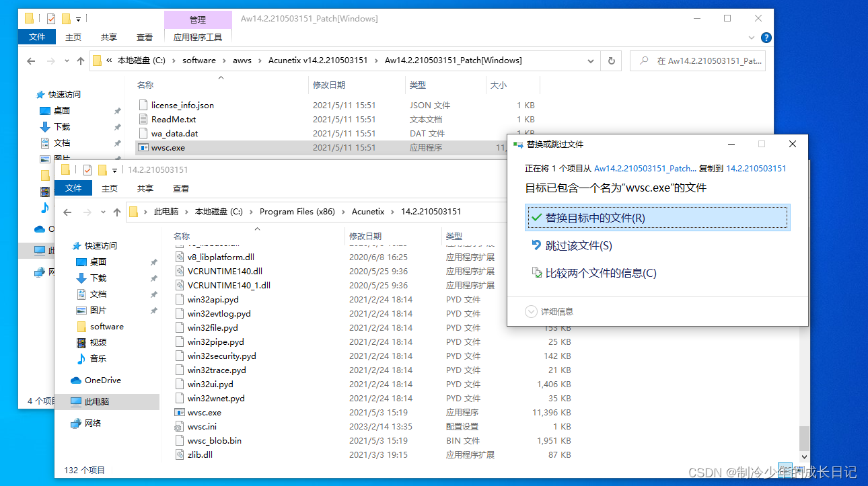The image size is (868, 486).
Task: Open recent locations dropdown in front window
Action: [x=103, y=212]
